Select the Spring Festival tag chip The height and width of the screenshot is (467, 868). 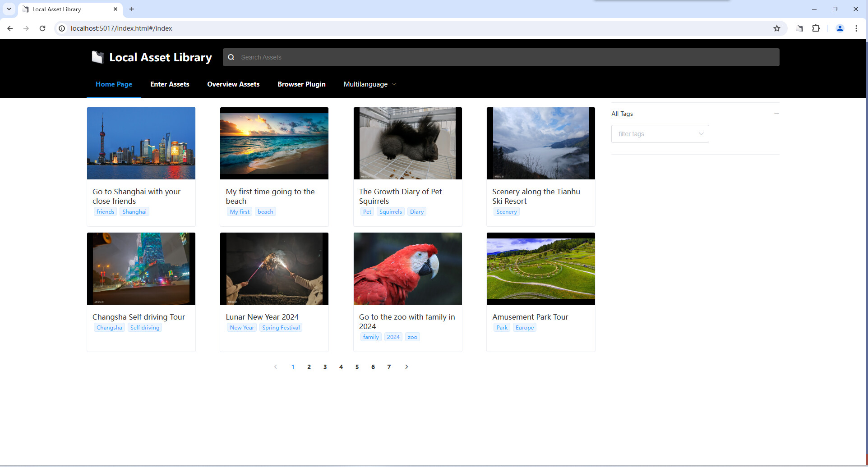point(281,327)
